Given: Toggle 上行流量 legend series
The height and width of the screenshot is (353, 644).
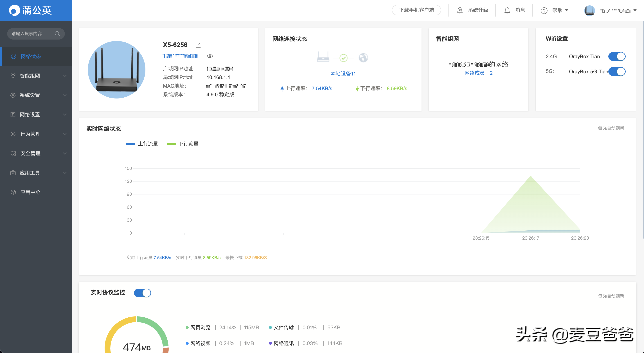Looking at the screenshot, I should (x=142, y=144).
